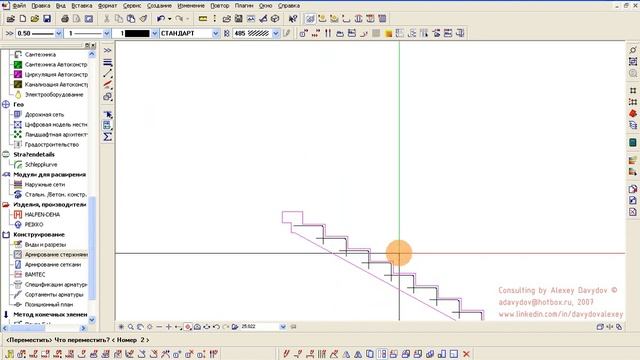Click the Redo arrow icon
640x360 pixels.
tap(179, 19)
